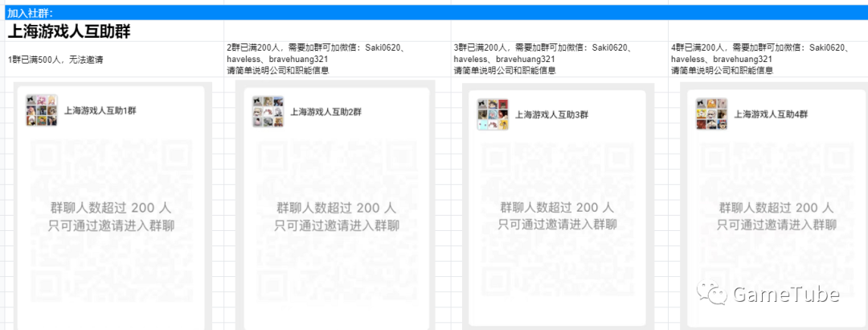Click the 上海游戏人互助2群 group name
Screen dimensions: 868x330
pyautogui.click(x=326, y=112)
